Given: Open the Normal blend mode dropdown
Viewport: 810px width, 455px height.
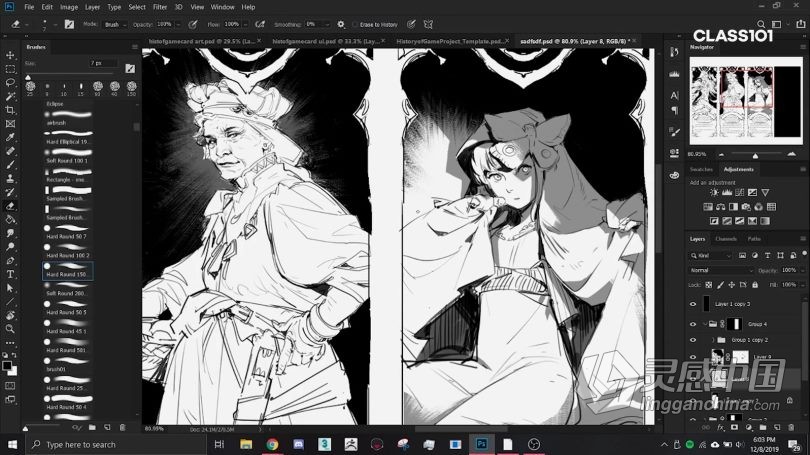Looking at the screenshot, I should pos(721,270).
